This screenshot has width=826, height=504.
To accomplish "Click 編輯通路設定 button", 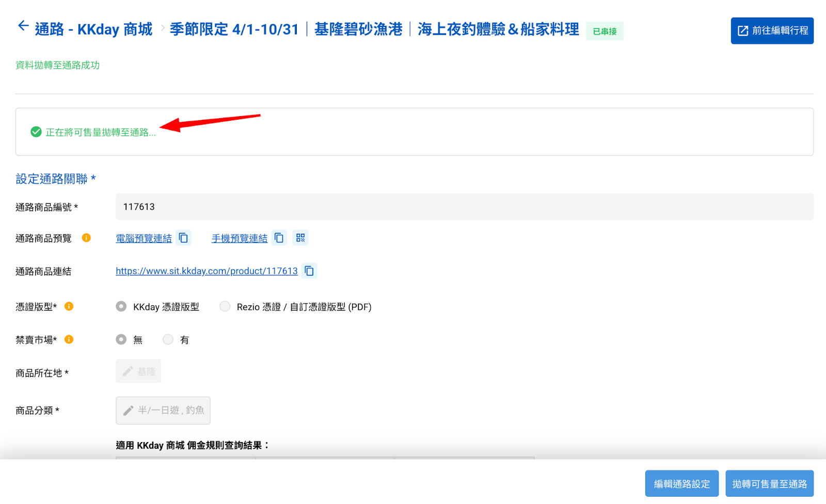I will (x=681, y=484).
